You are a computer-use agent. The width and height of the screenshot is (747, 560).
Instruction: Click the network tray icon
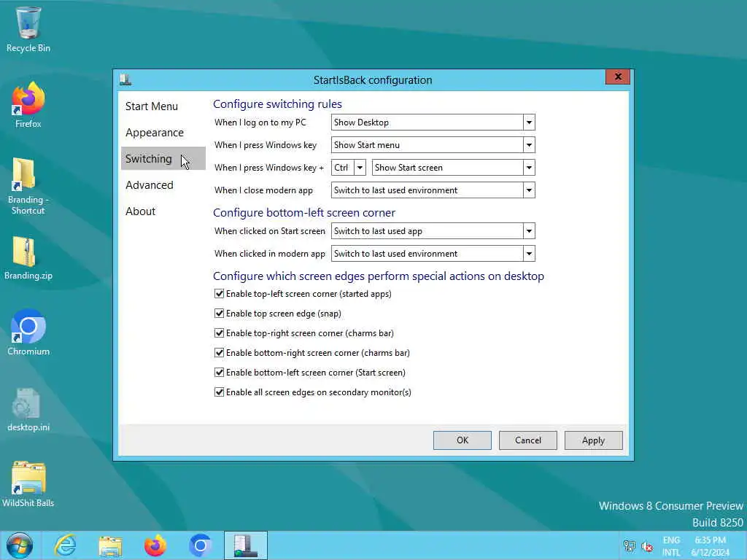tap(630, 546)
